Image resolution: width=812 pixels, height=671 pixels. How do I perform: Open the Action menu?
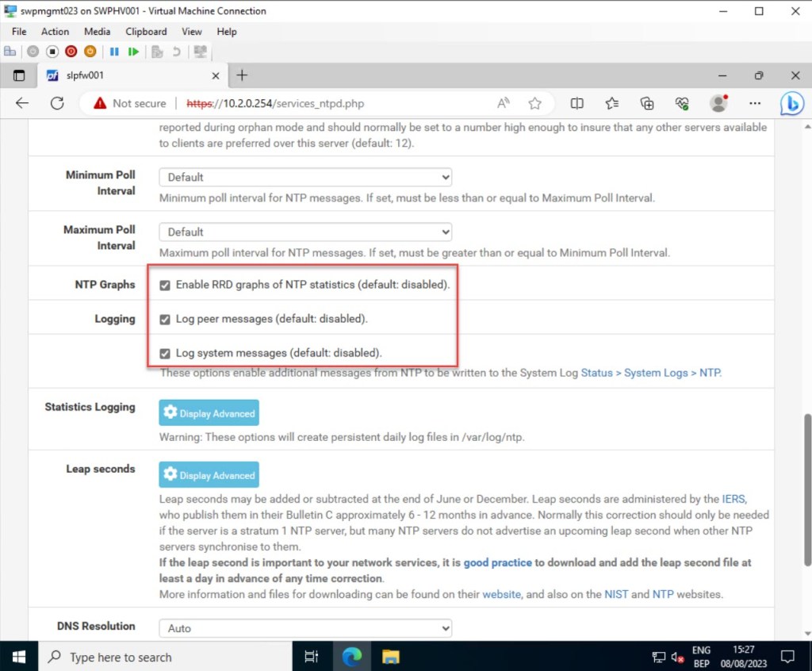click(55, 32)
